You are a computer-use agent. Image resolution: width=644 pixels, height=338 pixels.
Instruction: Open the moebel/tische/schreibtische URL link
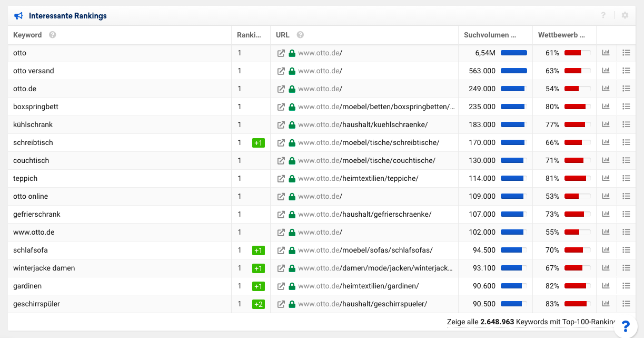tap(369, 142)
